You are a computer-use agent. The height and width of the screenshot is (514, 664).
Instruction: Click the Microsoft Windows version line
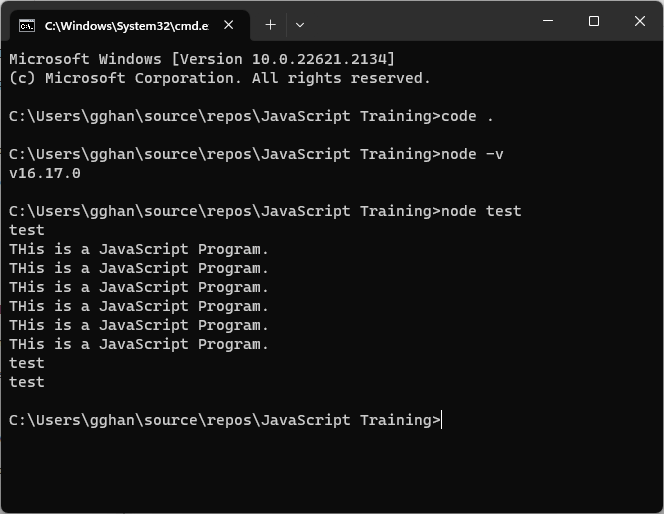pos(202,59)
